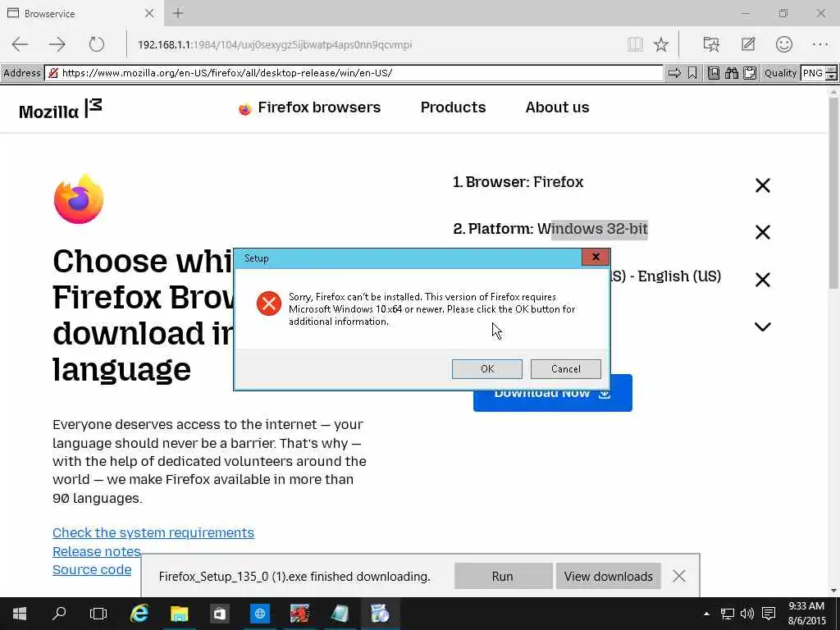840x630 pixels.
Task: Open find with the binoculars icon
Action: 731,73
